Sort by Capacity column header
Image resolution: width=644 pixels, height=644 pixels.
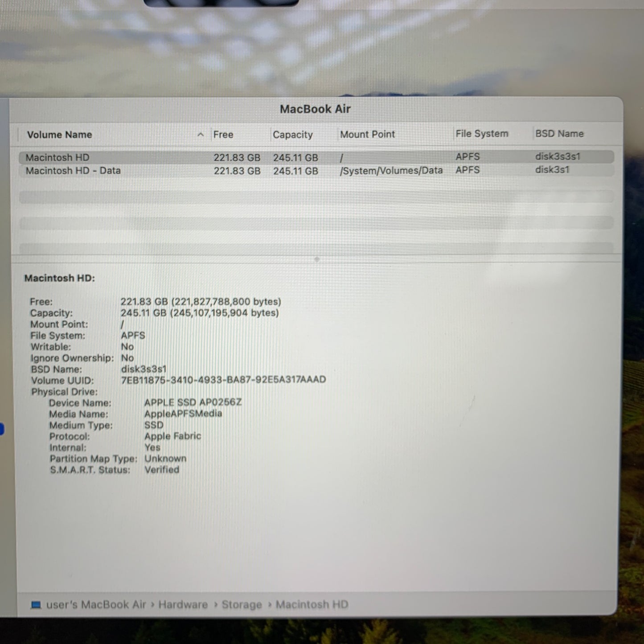click(293, 135)
